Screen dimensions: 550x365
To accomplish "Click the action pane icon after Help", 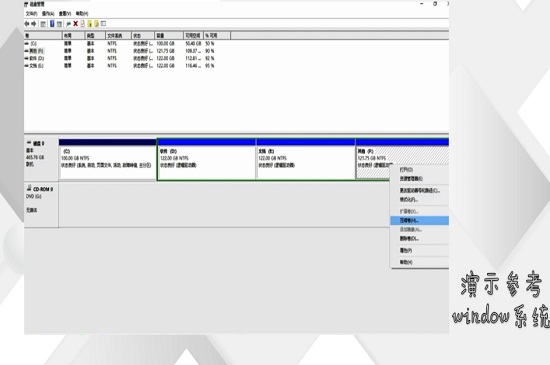I will [59, 24].
